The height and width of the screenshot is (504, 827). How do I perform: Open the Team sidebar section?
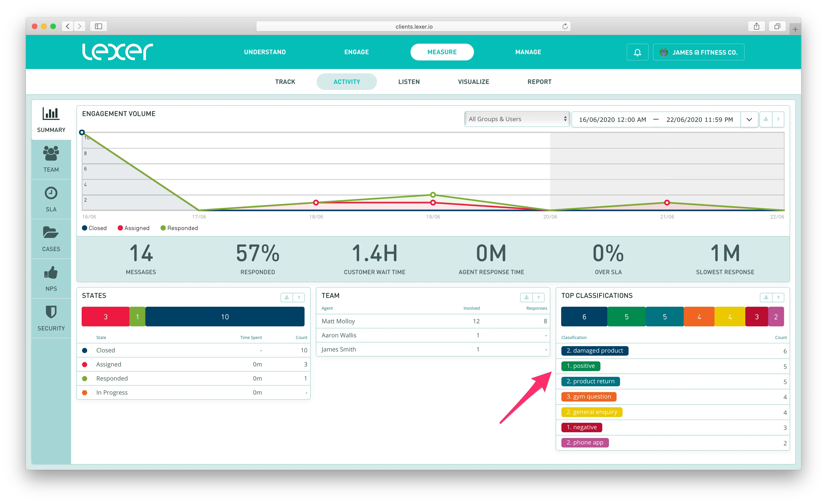pos(51,159)
